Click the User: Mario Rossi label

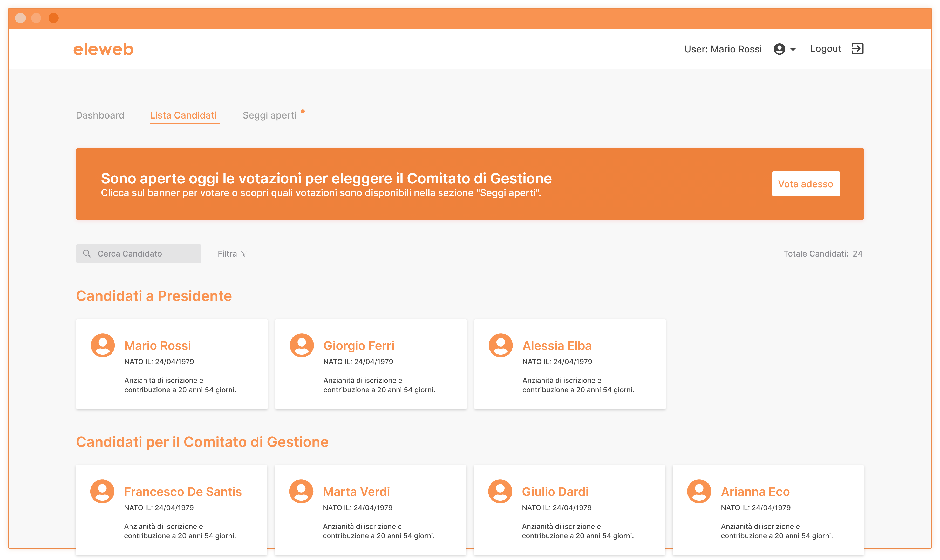pos(723,49)
